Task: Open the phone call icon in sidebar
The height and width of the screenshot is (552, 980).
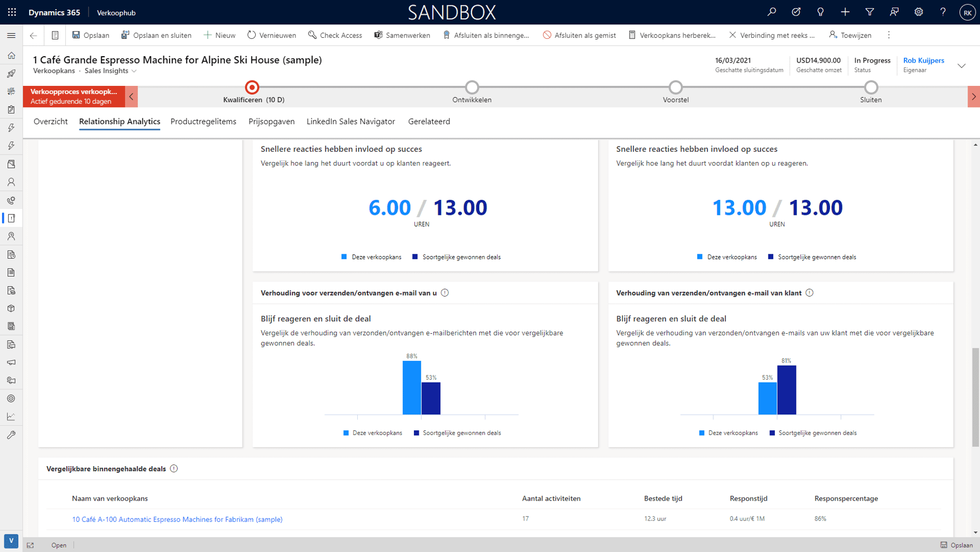Action: 11,200
